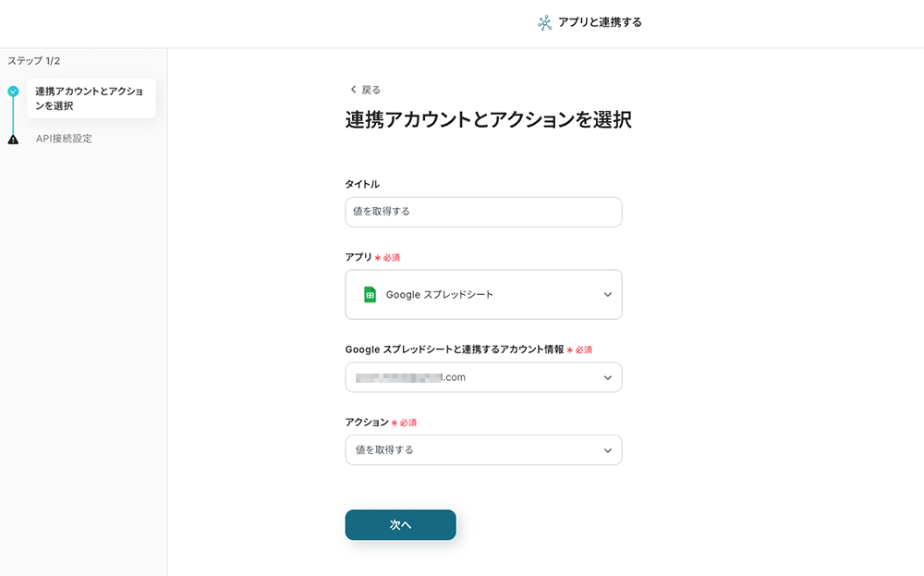Click the タイトル field label
This screenshot has width=924, height=576.
pyautogui.click(x=362, y=184)
